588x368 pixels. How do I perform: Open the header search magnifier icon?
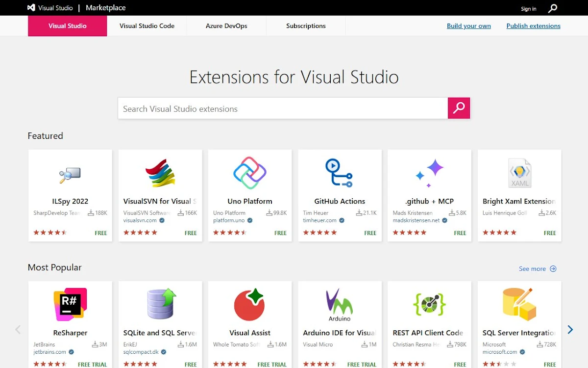coord(552,8)
